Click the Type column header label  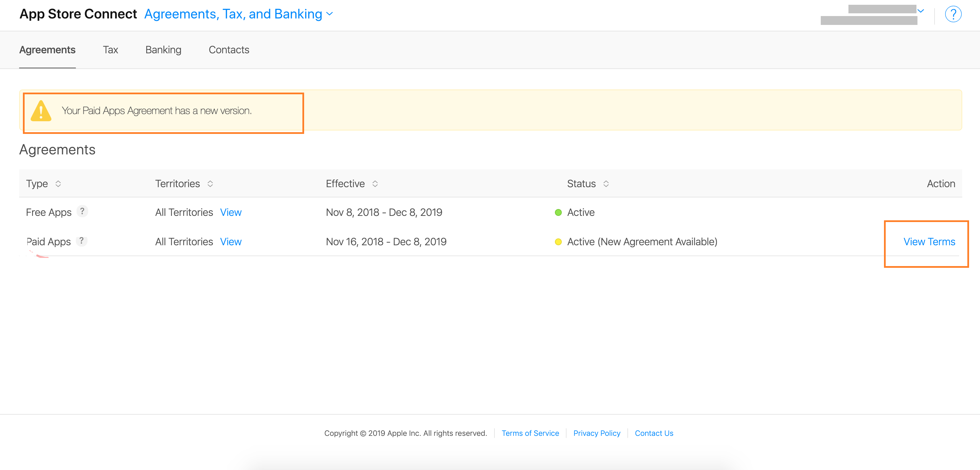pos(37,184)
